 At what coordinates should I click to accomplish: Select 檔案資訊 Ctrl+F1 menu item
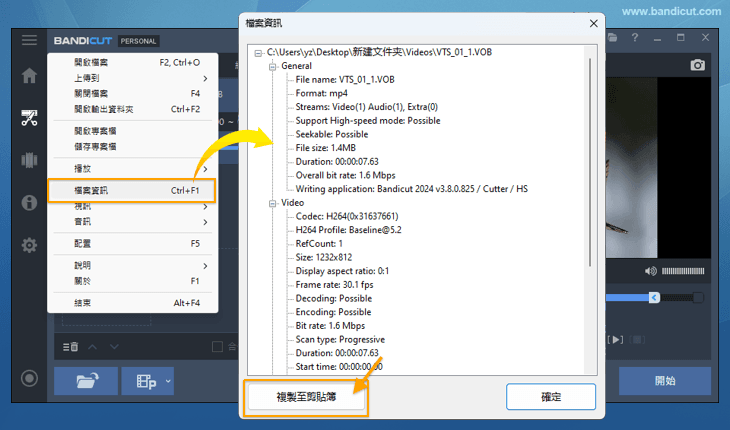pos(132,190)
